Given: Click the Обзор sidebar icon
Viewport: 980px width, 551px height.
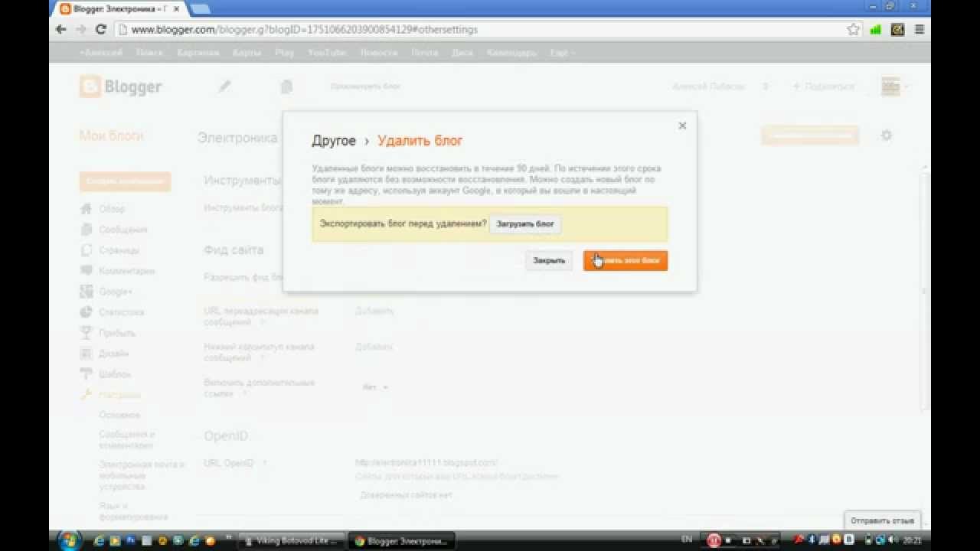Looking at the screenshot, I should click(x=86, y=209).
